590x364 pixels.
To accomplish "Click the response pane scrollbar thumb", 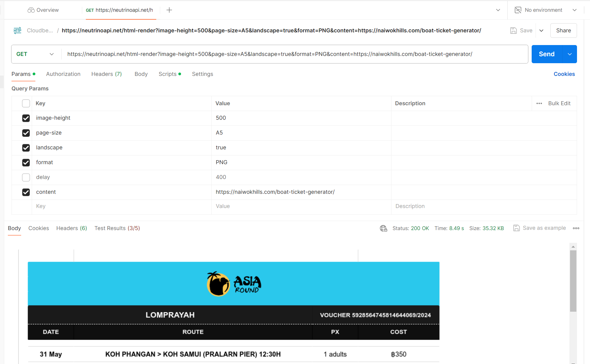I will (573, 281).
